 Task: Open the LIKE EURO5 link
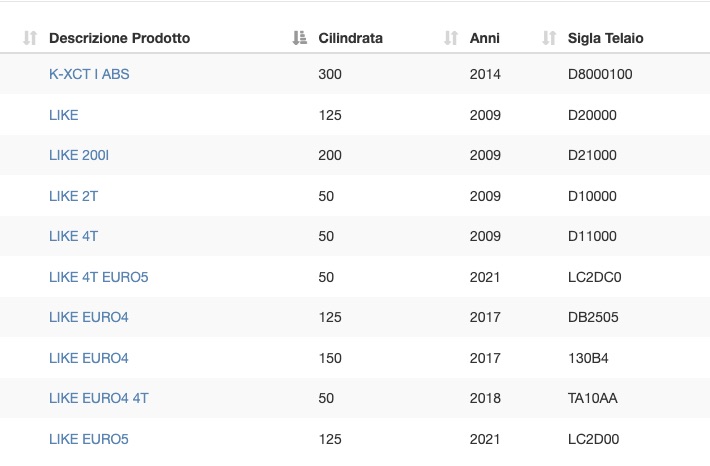(x=89, y=439)
